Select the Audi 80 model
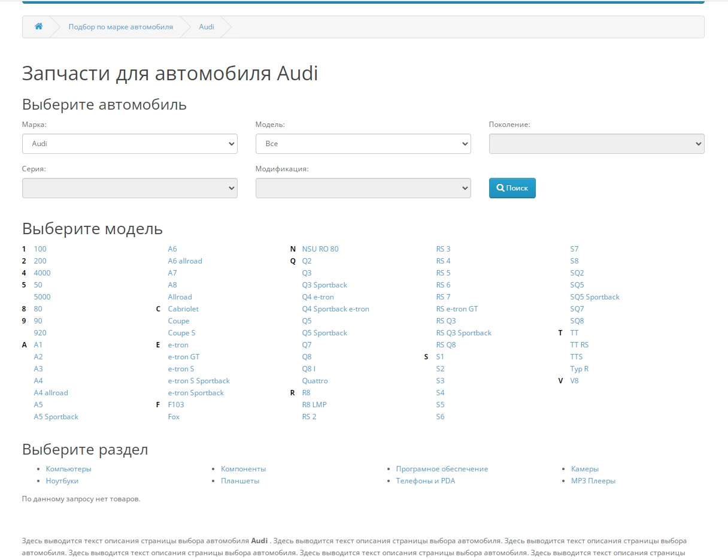 click(38, 309)
